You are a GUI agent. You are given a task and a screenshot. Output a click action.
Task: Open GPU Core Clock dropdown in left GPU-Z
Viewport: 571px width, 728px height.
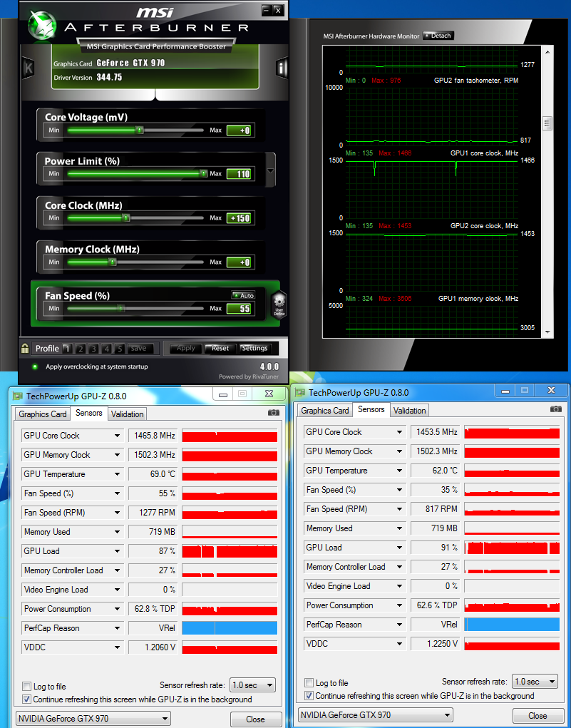tap(118, 436)
